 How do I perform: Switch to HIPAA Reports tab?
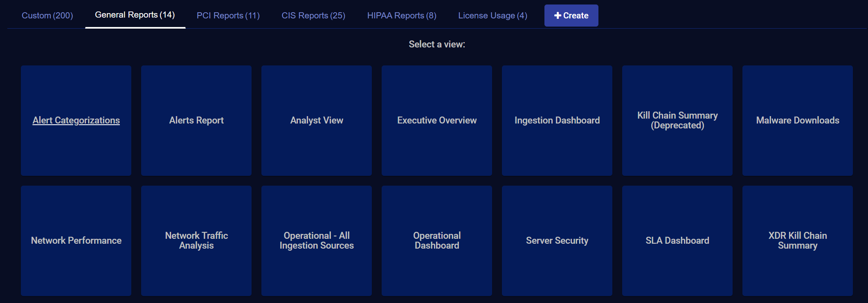[x=401, y=16]
